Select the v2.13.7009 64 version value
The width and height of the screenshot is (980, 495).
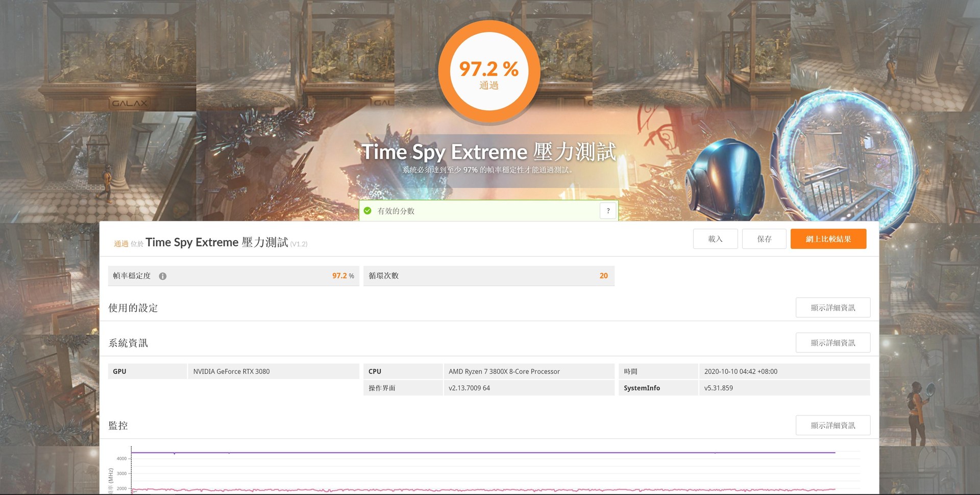click(469, 388)
